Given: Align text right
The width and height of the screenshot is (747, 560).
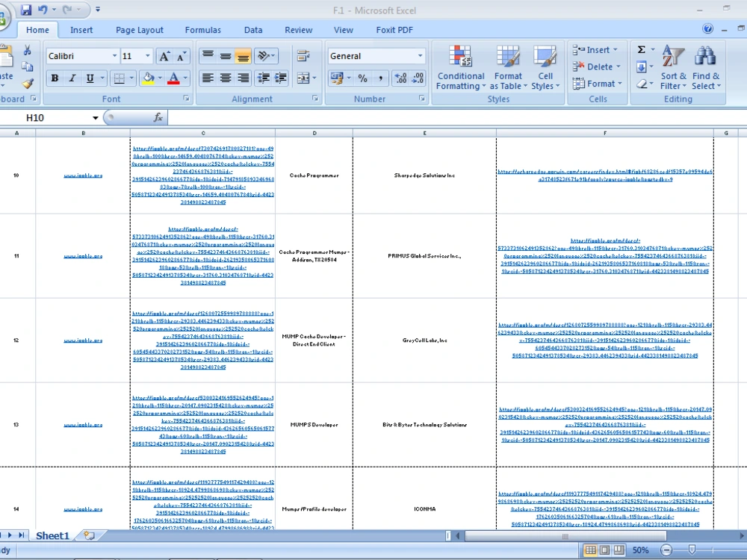Looking at the screenshot, I should click(x=243, y=78).
